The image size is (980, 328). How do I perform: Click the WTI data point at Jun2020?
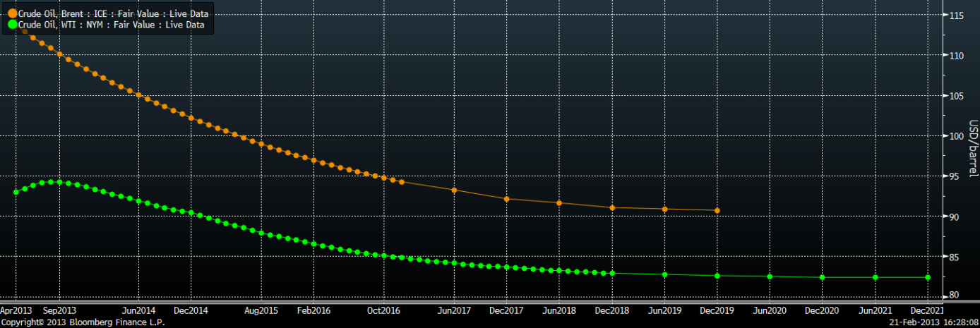tap(770, 277)
